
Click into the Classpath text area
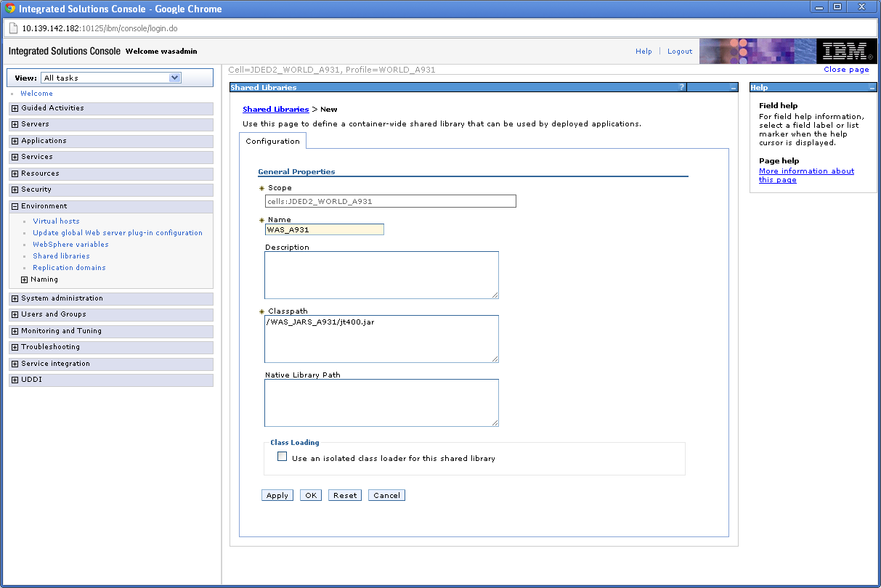pos(381,339)
